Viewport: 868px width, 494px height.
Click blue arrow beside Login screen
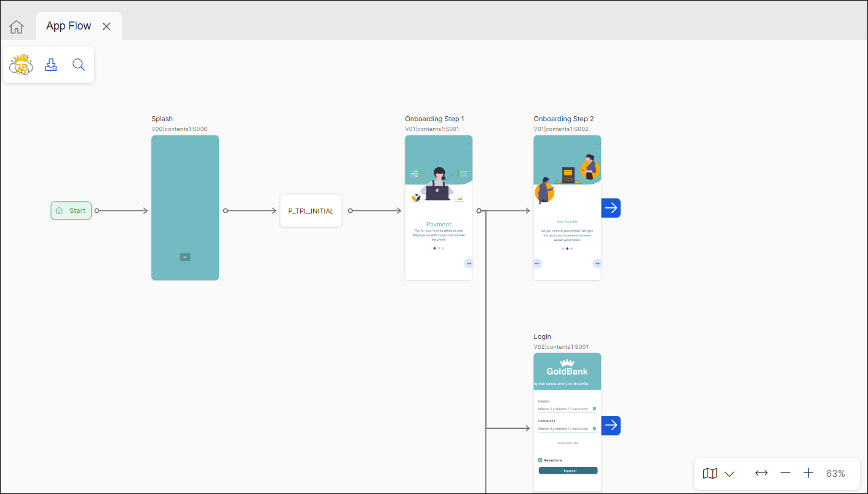[611, 426]
